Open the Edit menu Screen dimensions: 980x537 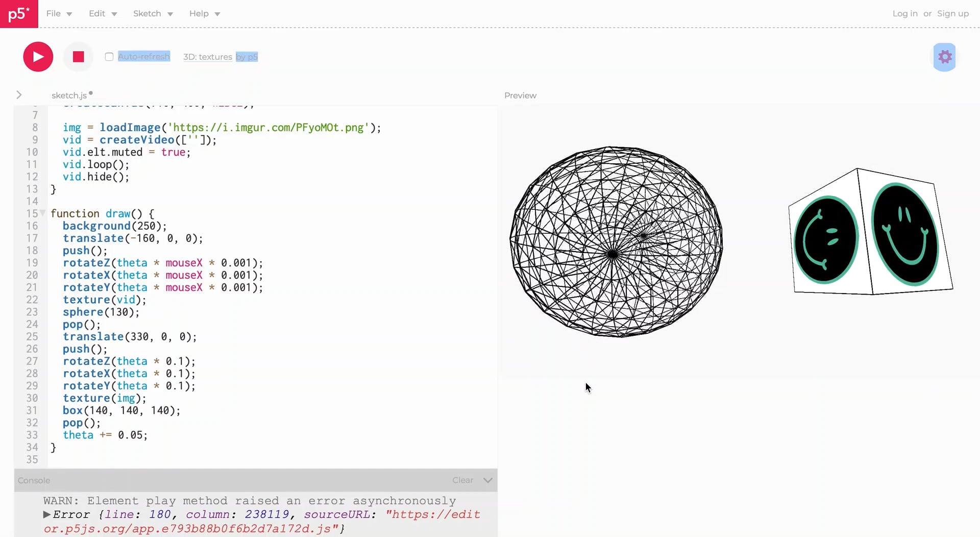[x=103, y=14]
